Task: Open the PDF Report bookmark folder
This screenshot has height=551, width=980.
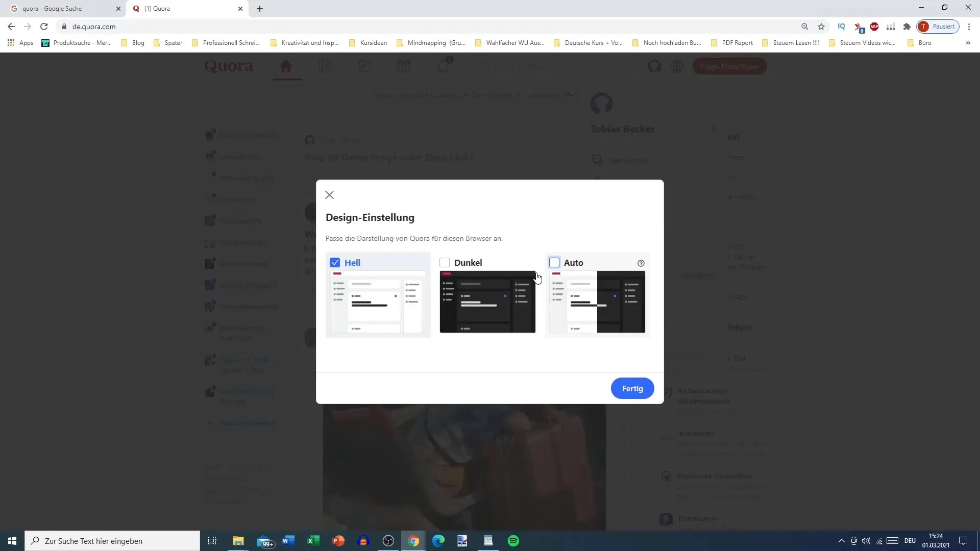Action: click(x=732, y=43)
